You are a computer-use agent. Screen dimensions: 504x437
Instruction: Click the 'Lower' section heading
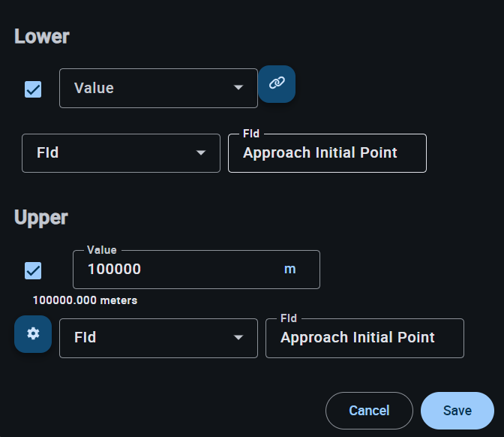coord(42,37)
